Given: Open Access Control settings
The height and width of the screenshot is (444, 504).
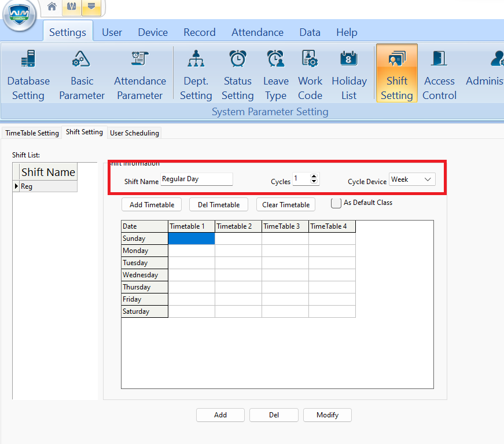Looking at the screenshot, I should coord(439,75).
